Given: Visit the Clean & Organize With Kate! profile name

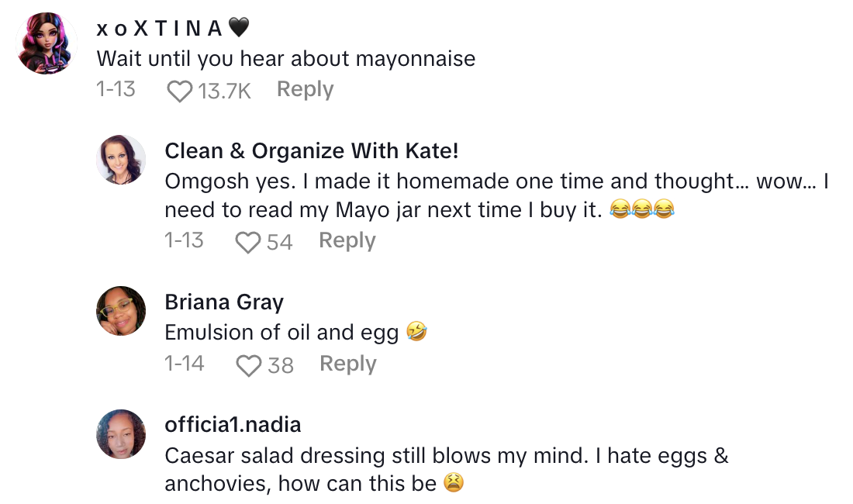Looking at the screenshot, I should tap(311, 151).
